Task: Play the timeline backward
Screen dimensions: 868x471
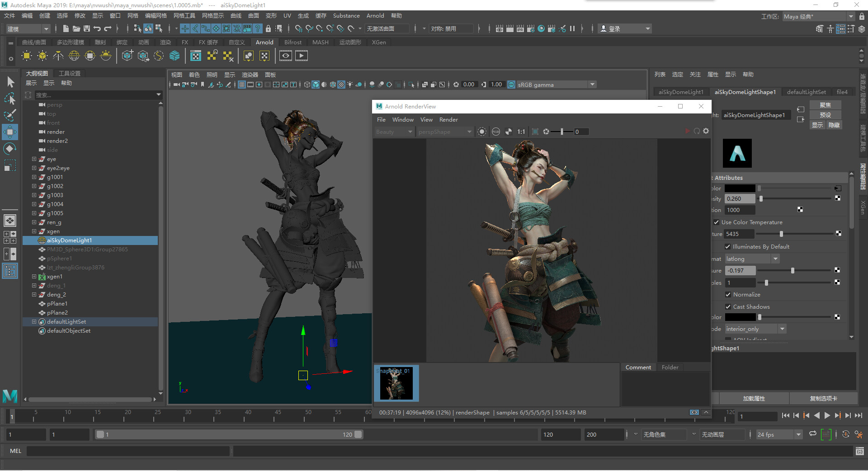Action: (x=816, y=415)
